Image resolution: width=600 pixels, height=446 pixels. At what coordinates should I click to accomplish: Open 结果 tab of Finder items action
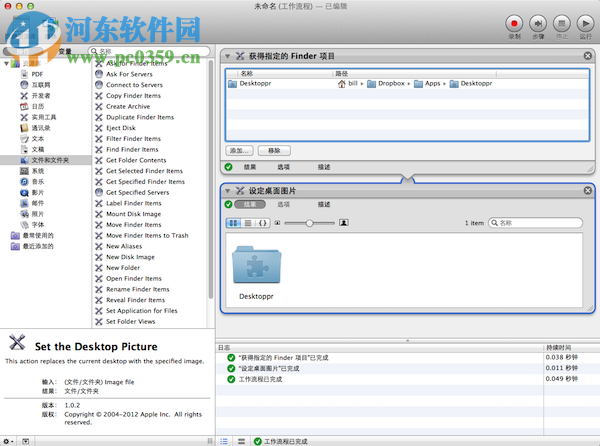[250, 167]
